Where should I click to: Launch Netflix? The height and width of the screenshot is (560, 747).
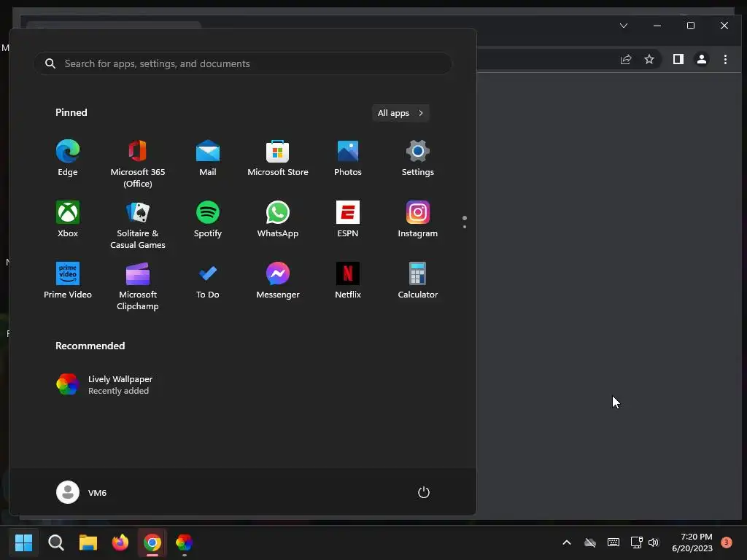coord(348,281)
